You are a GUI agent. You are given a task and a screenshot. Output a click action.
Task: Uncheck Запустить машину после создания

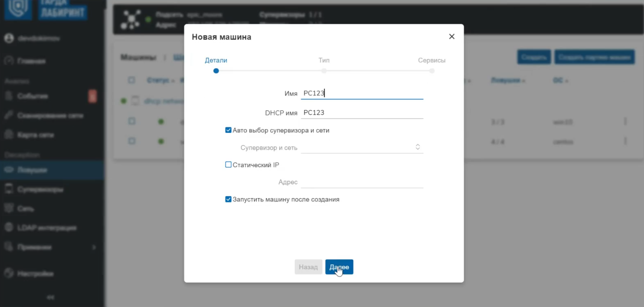(x=228, y=199)
